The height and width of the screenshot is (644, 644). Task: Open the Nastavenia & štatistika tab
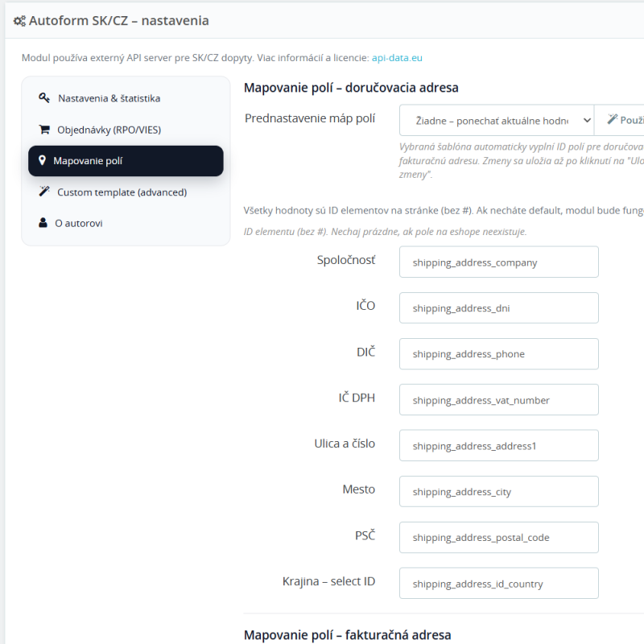pyautogui.click(x=109, y=98)
